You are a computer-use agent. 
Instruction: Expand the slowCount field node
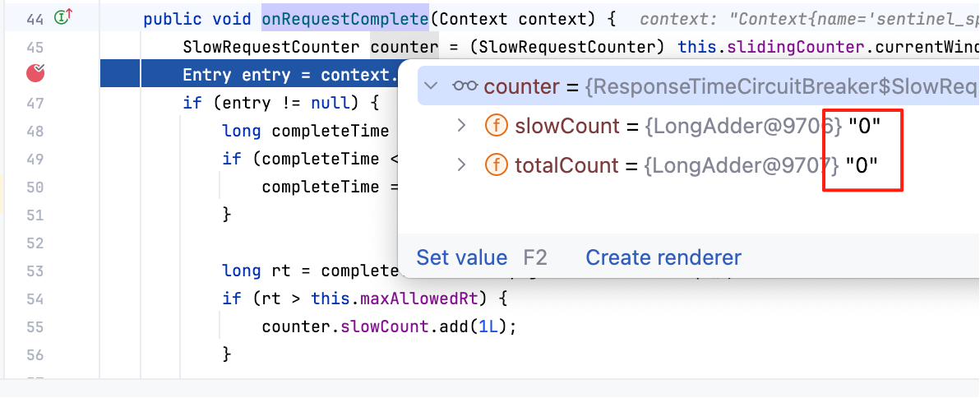click(x=462, y=126)
